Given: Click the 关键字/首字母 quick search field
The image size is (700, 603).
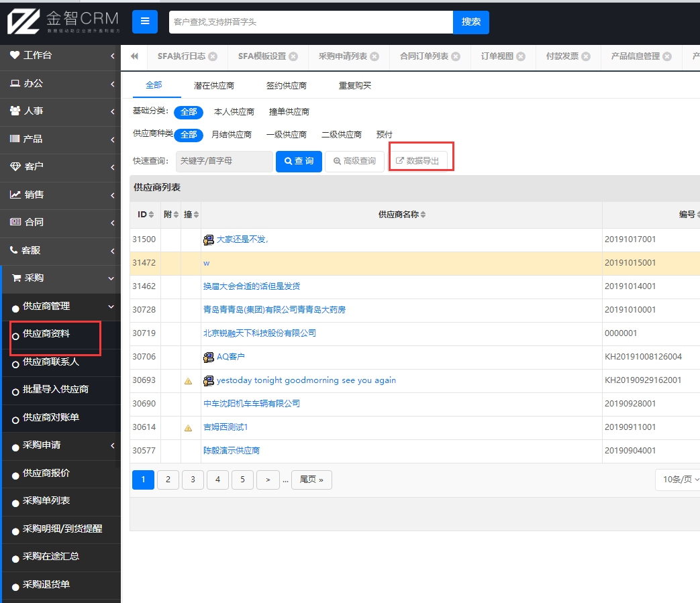Looking at the screenshot, I should 224,161.
